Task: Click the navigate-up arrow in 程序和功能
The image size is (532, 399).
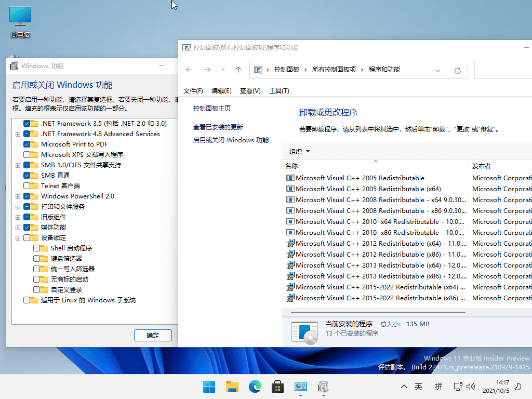Action: click(238, 70)
